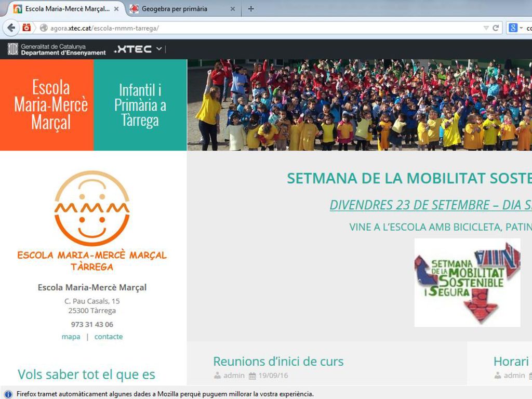Screen dimensions: 532x399
Task: Click the 25300 Tàrrega postal text
Action: click(92, 311)
